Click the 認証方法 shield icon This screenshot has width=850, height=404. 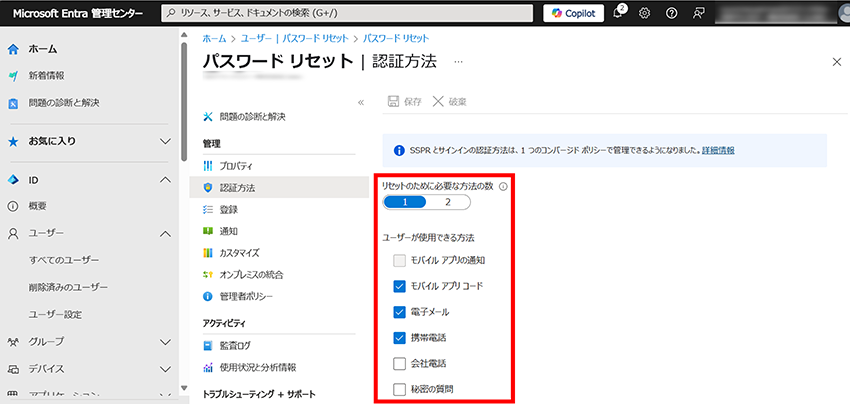pyautogui.click(x=208, y=188)
